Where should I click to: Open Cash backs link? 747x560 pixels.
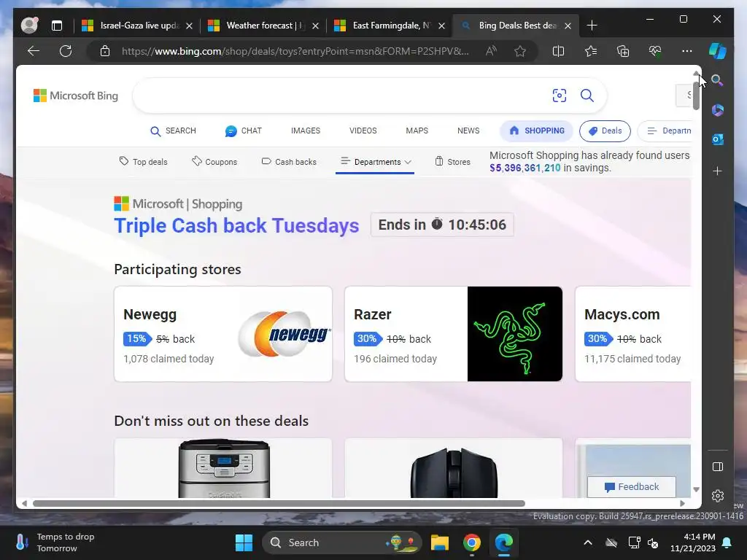point(289,162)
